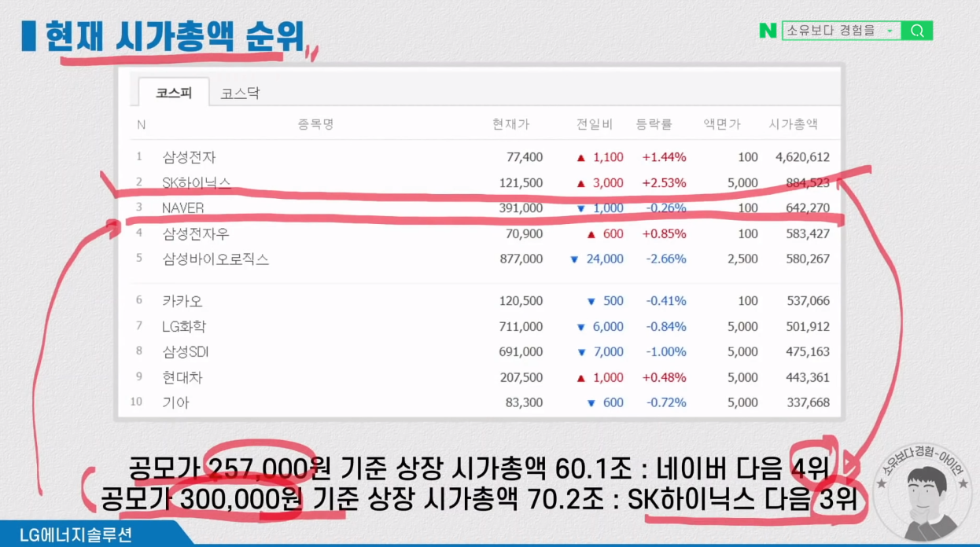Click 기아 change rate -0.72%

point(666,402)
